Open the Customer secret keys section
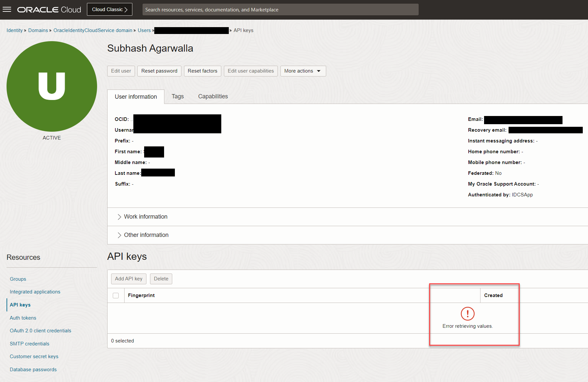 click(34, 356)
